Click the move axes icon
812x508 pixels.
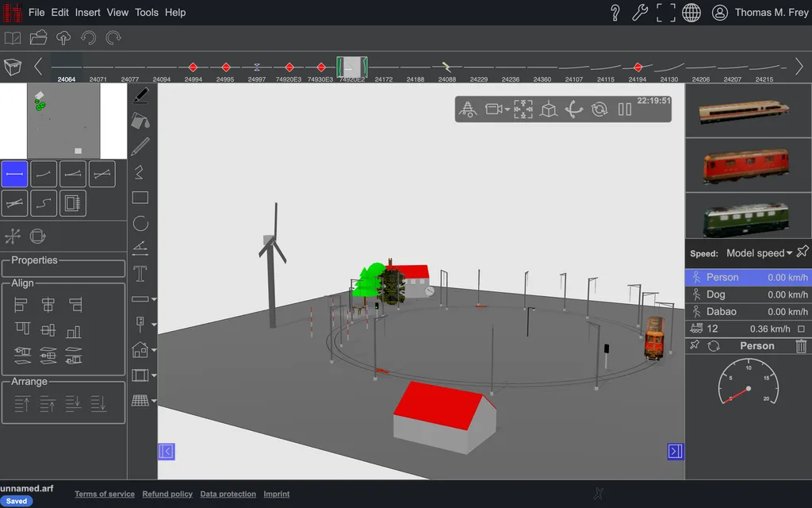tap(13, 237)
